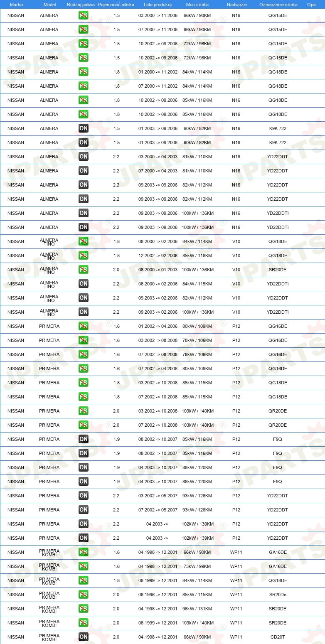This screenshot has width=325, height=644.
Task: Click the Rodzaj paliwa column header
Action: click(x=81, y=5)
